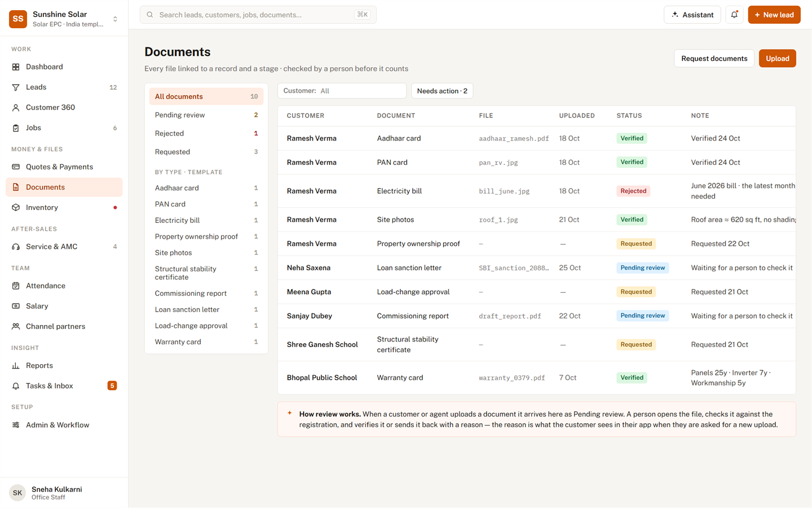Toggle the Needs action filter
Screen dimensions: 812x508
442,91
